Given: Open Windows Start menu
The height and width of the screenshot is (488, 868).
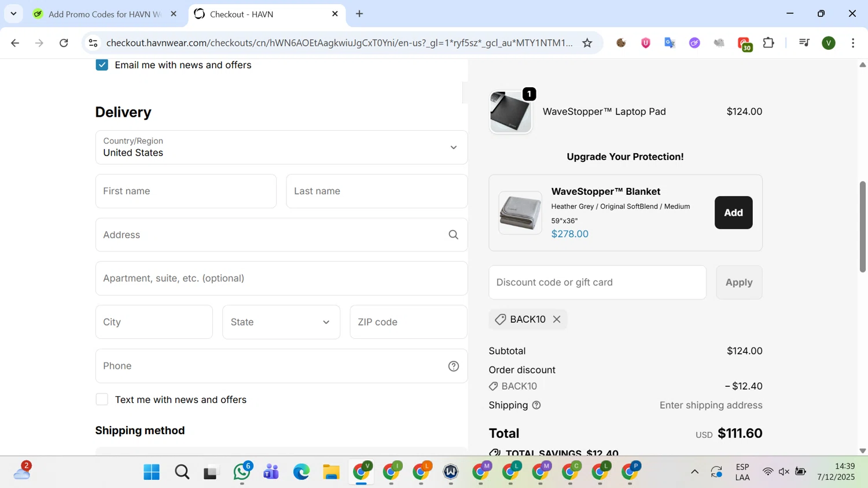Looking at the screenshot, I should (152, 472).
